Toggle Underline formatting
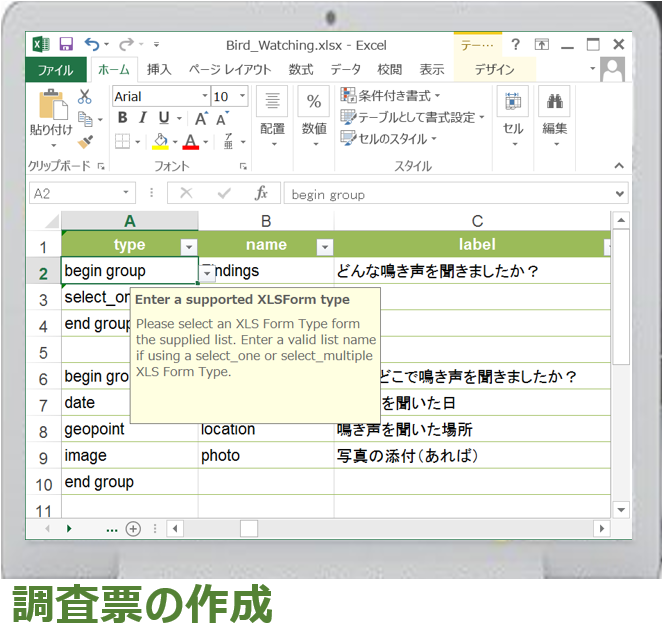This screenshot has height=630, width=662. point(164,118)
